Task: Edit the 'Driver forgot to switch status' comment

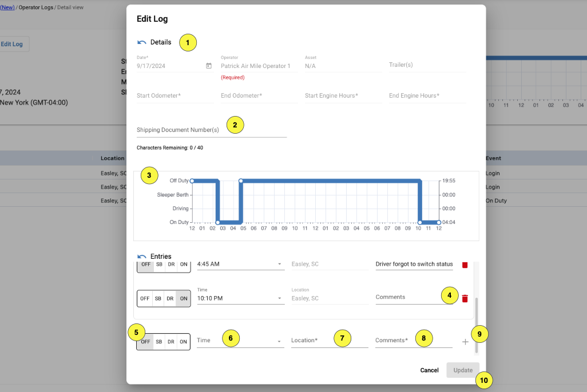Action: 414,264
